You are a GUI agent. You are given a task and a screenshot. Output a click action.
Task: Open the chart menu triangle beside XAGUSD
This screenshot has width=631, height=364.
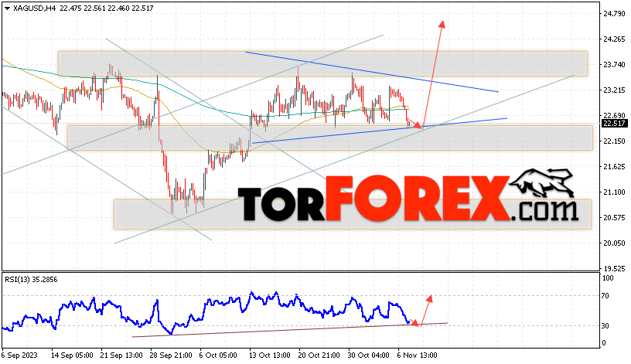coord(8,8)
